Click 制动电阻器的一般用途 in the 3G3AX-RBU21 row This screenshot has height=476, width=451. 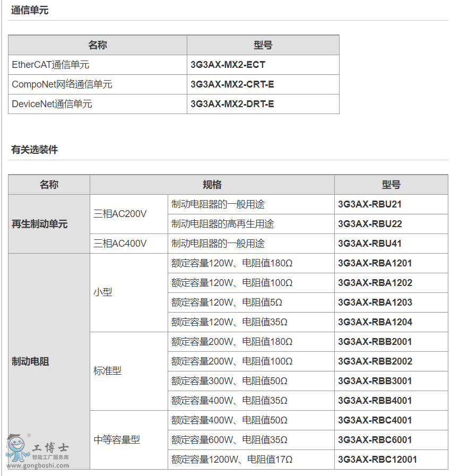[x=251, y=204]
